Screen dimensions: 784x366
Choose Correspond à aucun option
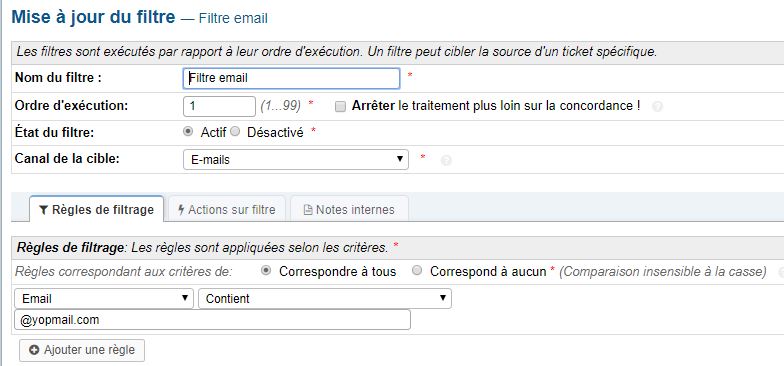tap(416, 270)
